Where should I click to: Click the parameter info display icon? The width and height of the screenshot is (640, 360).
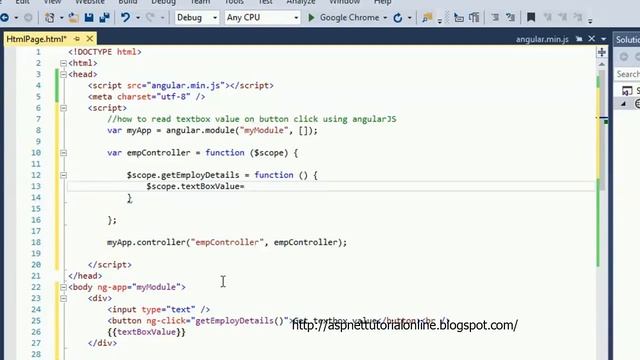474,18
